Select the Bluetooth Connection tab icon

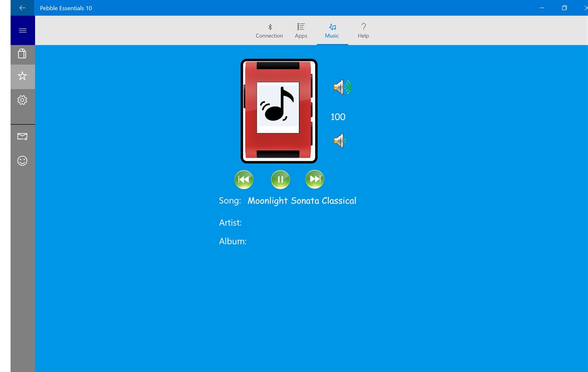(270, 27)
